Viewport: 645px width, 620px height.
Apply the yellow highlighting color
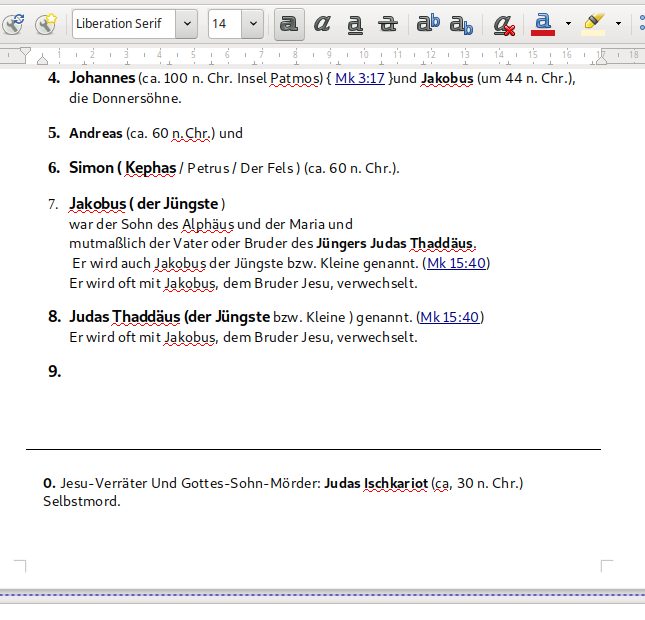pyautogui.click(x=594, y=24)
